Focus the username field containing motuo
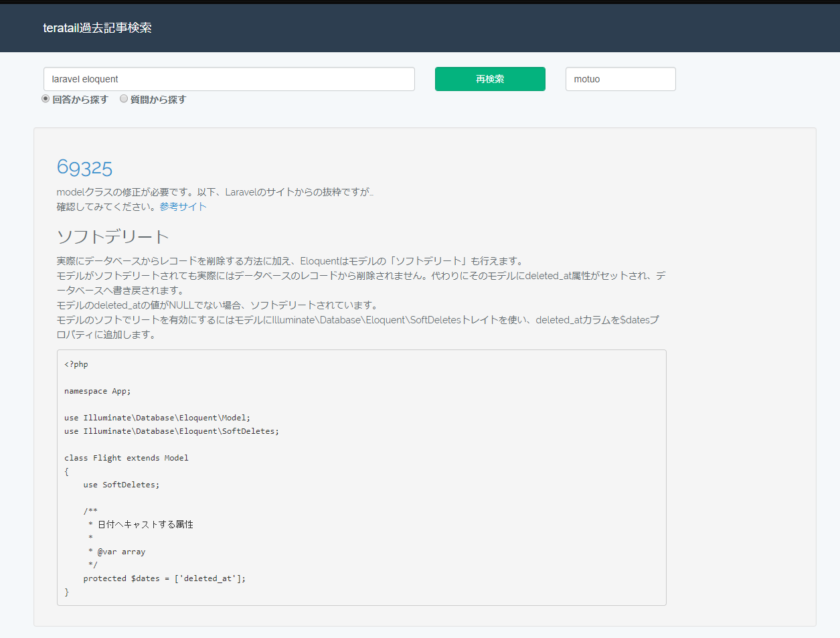 620,79
